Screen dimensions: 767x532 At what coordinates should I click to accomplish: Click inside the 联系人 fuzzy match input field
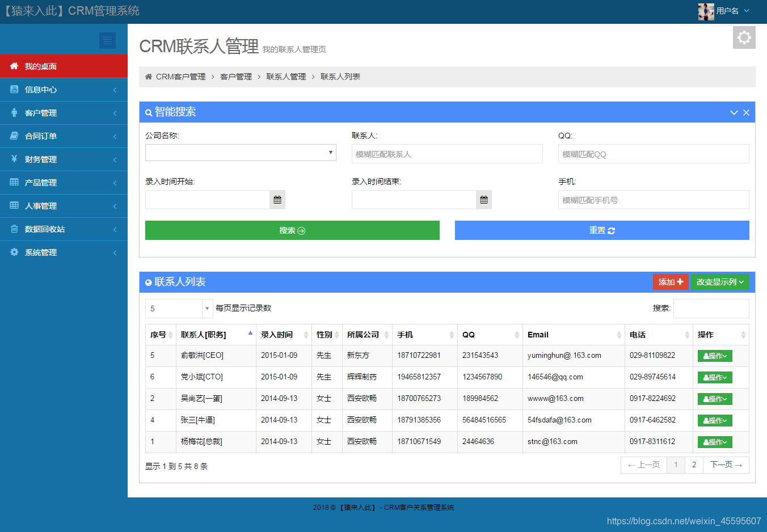tap(447, 154)
